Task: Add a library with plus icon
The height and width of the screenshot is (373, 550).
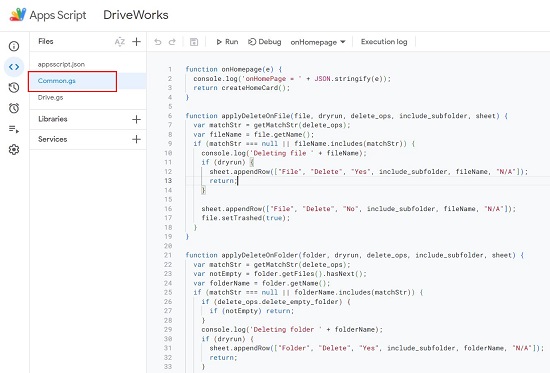Action: 136,119
